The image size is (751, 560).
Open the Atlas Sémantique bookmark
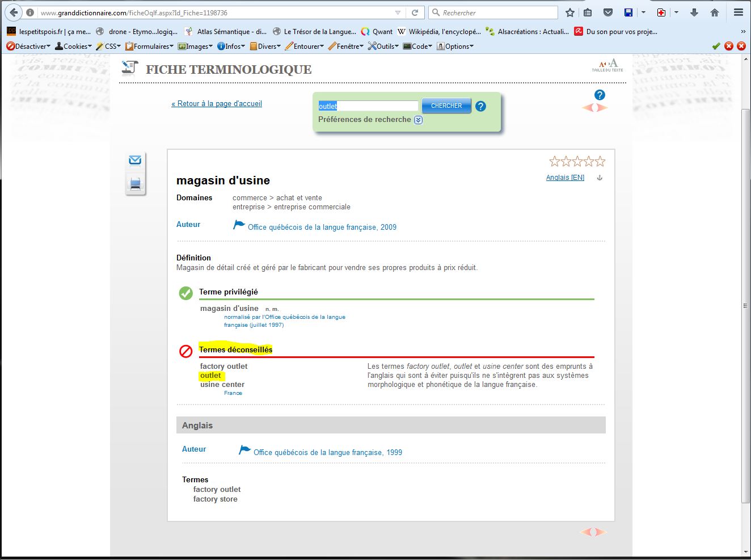[225, 32]
